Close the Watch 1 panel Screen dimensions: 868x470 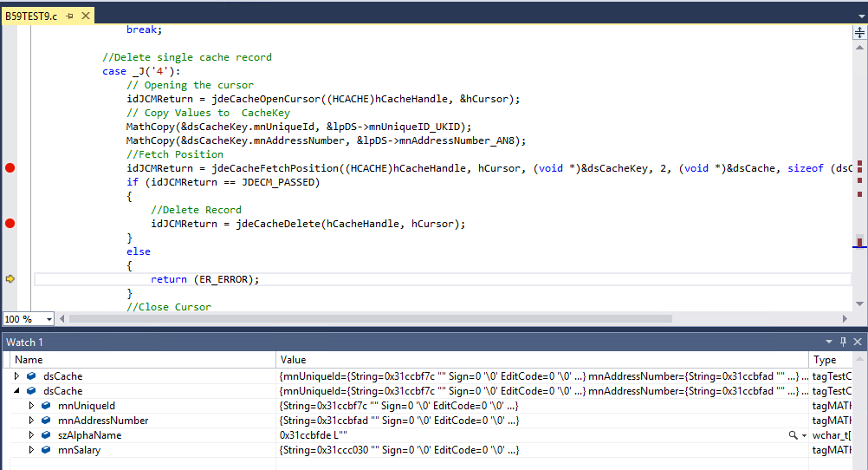[x=858, y=342]
